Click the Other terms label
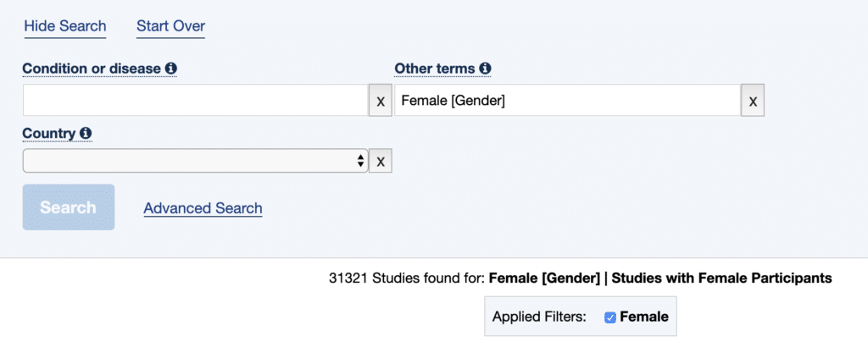This screenshot has height=342, width=868. coord(435,69)
